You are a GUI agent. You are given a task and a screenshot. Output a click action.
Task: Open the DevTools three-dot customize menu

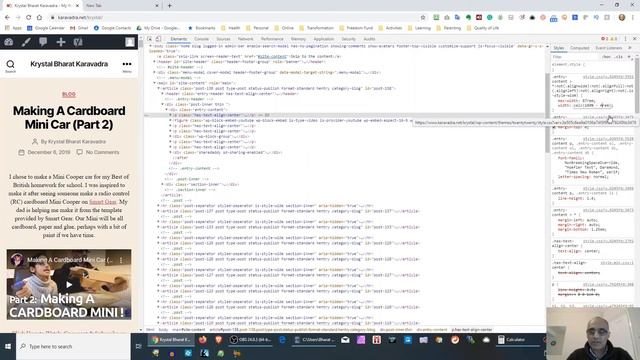[x=625, y=39]
